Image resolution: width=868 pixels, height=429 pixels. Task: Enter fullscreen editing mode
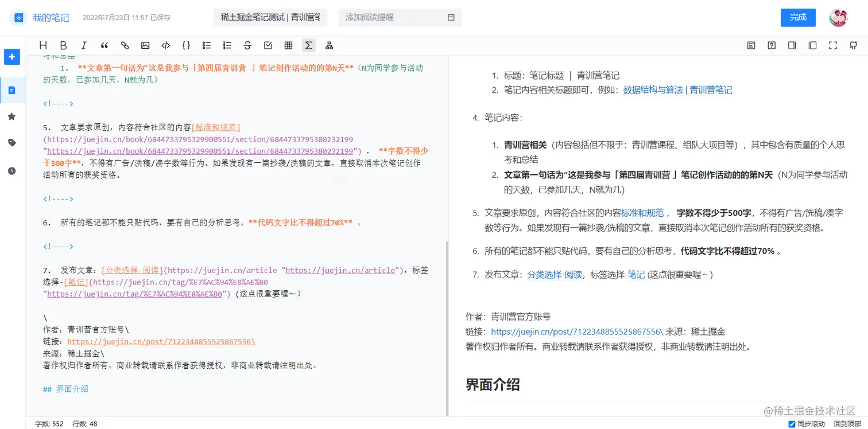pos(833,45)
